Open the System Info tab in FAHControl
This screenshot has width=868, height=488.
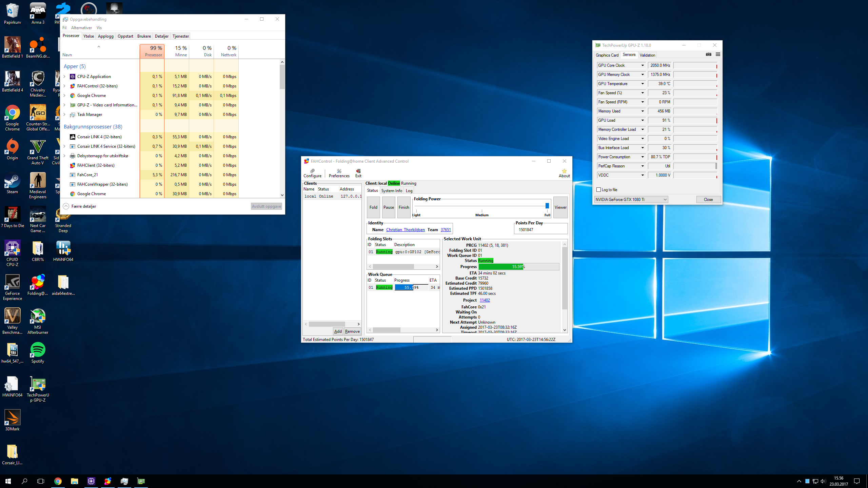392,190
